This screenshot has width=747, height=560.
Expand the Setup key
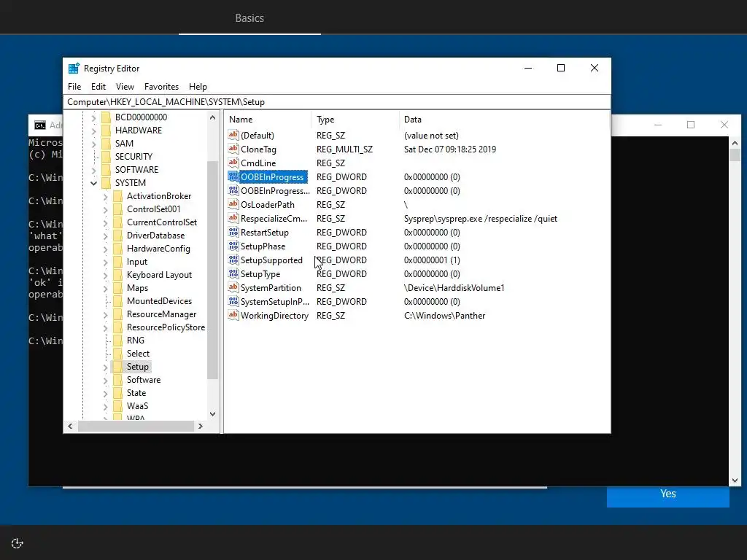[x=105, y=367]
